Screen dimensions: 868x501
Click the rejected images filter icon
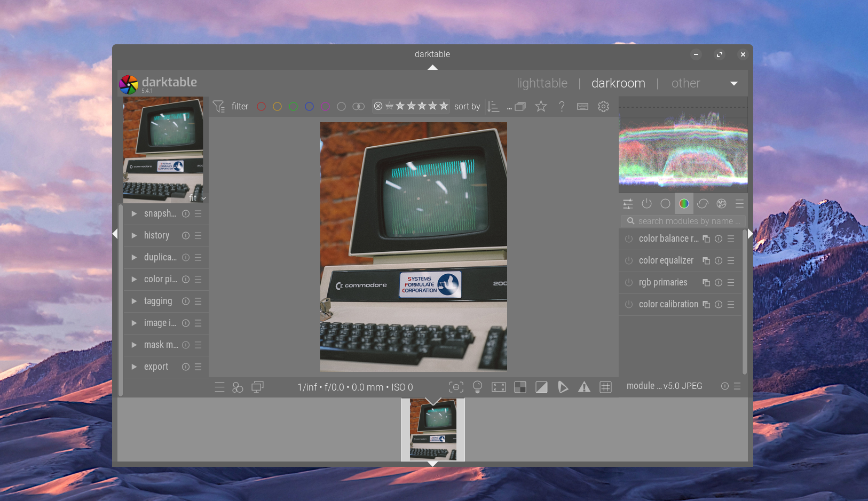click(x=378, y=106)
